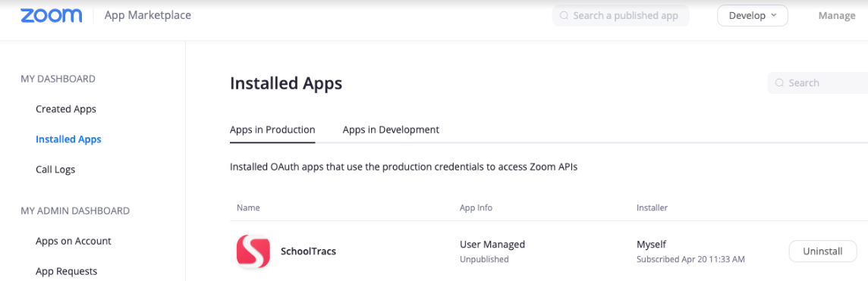The height and width of the screenshot is (281, 868).
Task: Switch to Apps in Development tab
Action: (x=391, y=130)
